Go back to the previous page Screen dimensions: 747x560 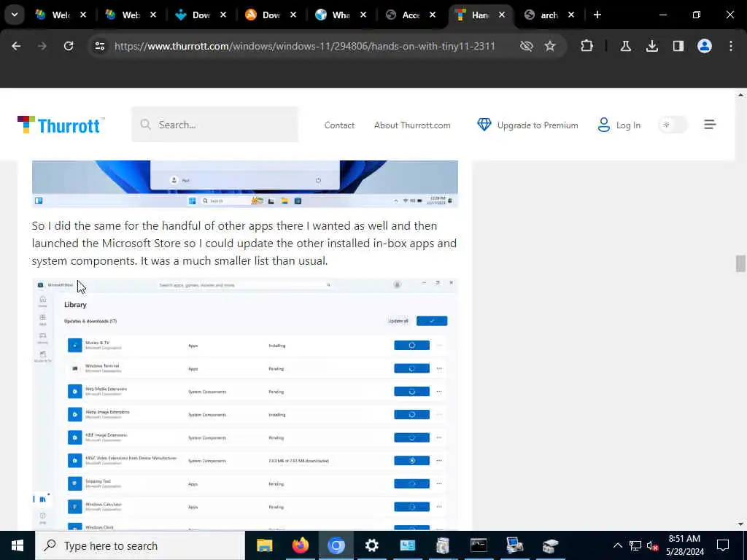pyautogui.click(x=16, y=46)
